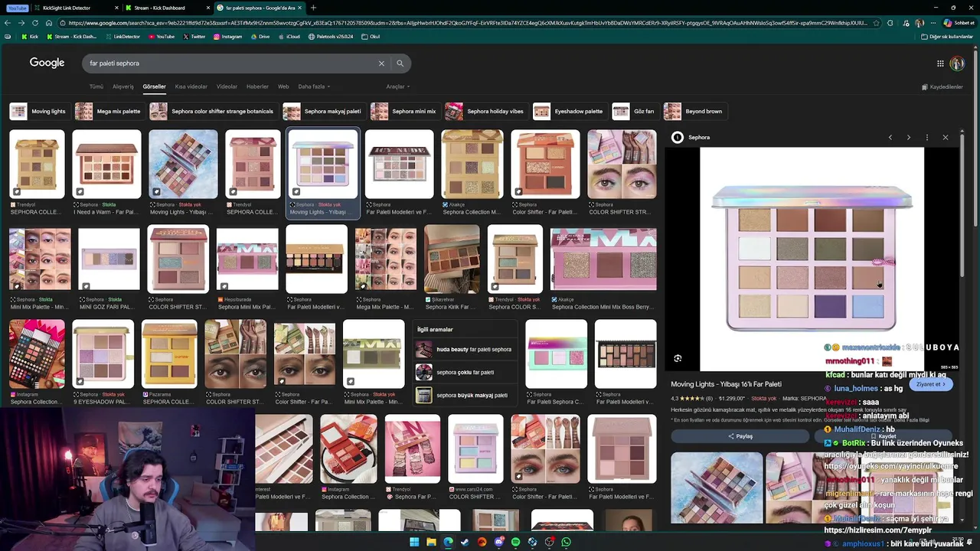Open File Explorer from taskbar

coord(431,542)
